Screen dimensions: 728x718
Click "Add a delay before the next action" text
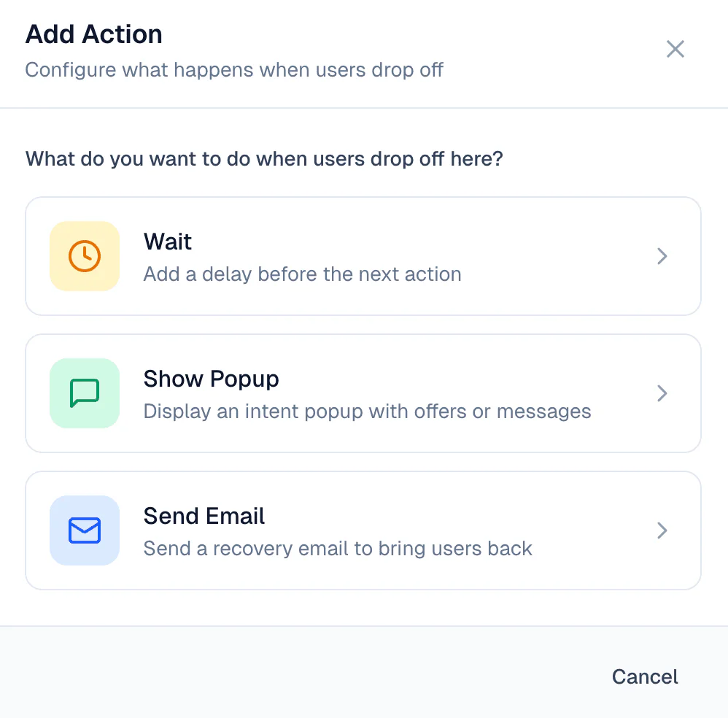tap(302, 274)
